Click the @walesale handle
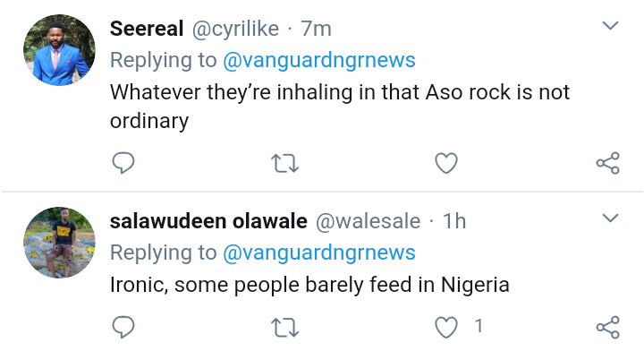The width and height of the screenshot is (644, 351). (x=368, y=221)
